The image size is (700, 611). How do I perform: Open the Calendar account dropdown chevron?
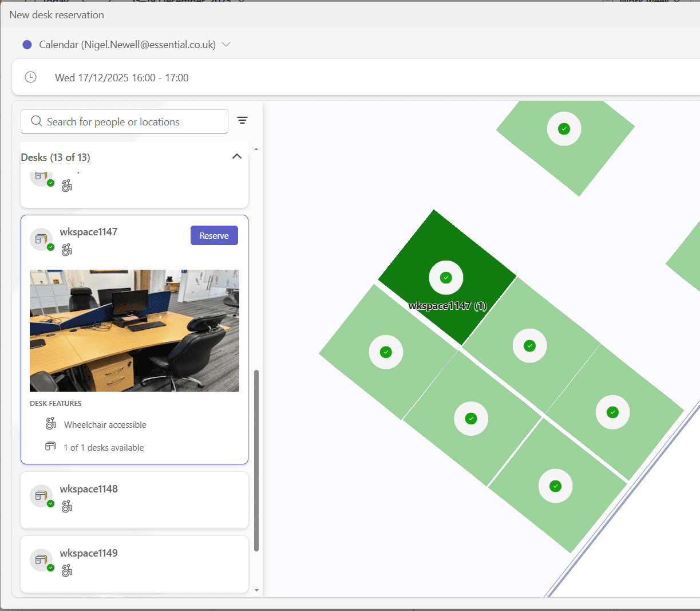[226, 45]
